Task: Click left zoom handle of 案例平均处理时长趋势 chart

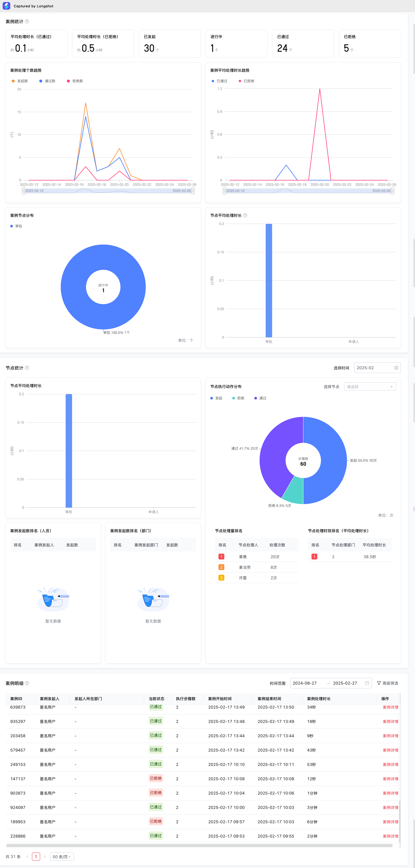Action: [x=224, y=191]
